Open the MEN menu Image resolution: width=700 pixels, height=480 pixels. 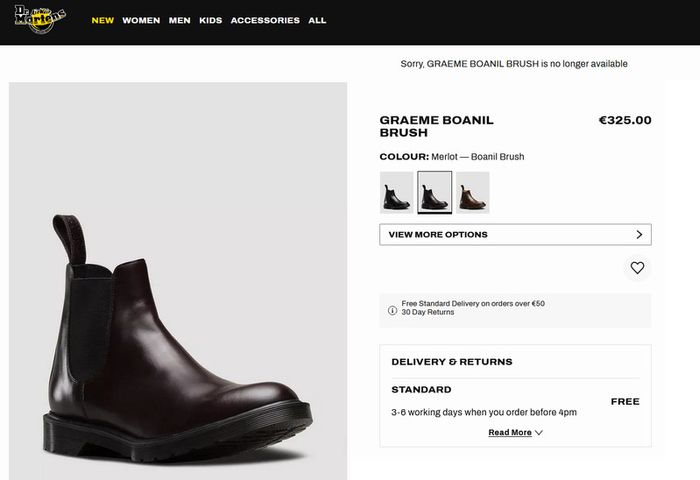coord(179,20)
